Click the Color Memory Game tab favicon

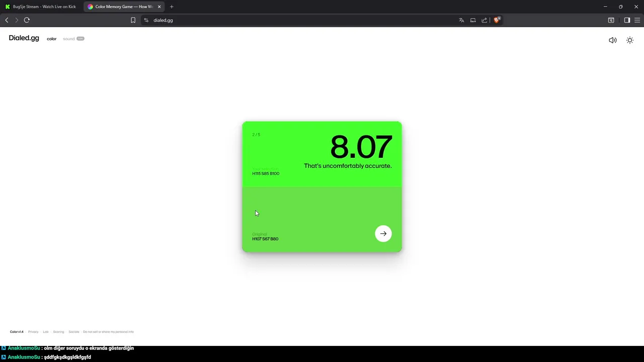pos(90,7)
